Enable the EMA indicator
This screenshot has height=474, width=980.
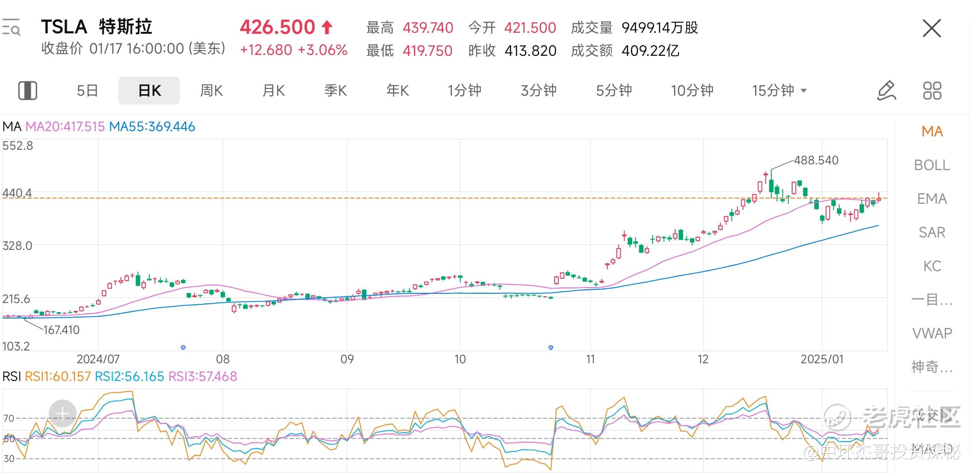tap(932, 198)
